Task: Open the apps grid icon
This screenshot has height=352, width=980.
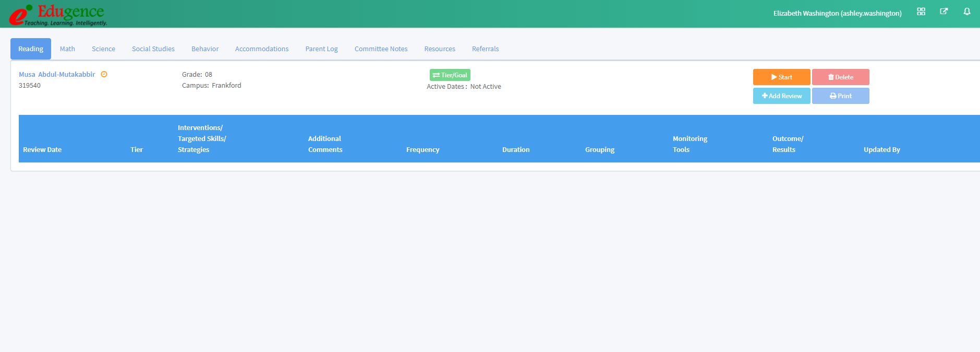Action: 921,11
